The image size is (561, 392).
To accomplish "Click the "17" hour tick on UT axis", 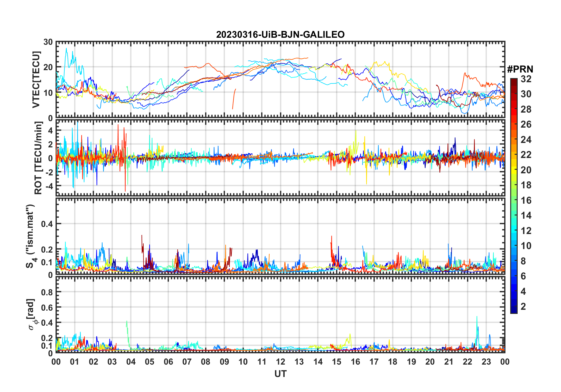I will pos(374,362).
